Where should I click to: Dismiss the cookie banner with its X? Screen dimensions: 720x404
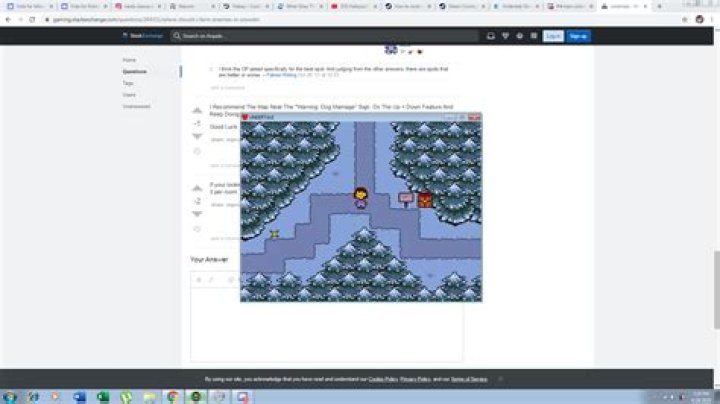[501, 379]
